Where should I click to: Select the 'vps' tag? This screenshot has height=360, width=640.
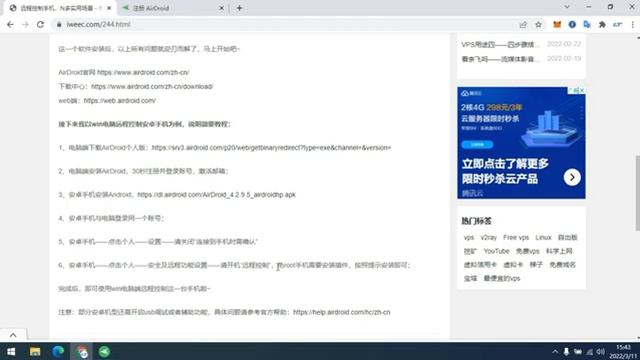(469, 237)
